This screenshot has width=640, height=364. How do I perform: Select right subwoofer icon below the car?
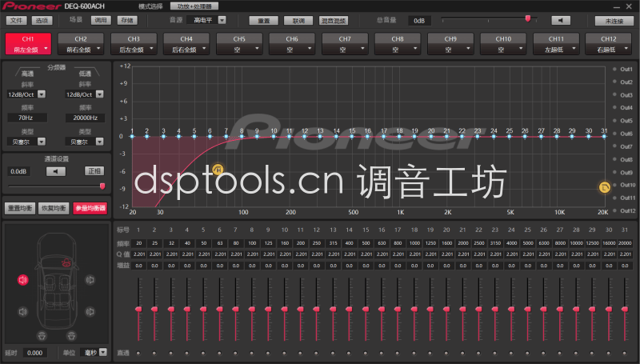click(x=71, y=336)
